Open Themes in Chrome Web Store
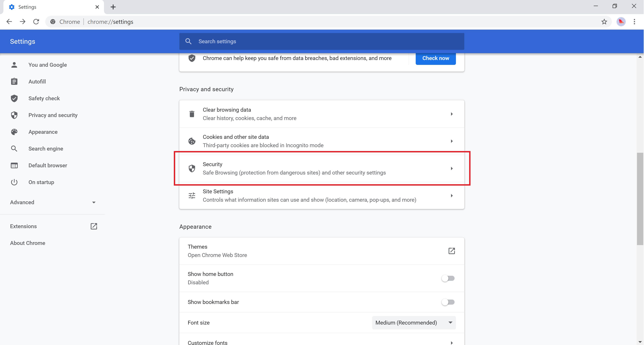644x345 pixels. [x=322, y=251]
